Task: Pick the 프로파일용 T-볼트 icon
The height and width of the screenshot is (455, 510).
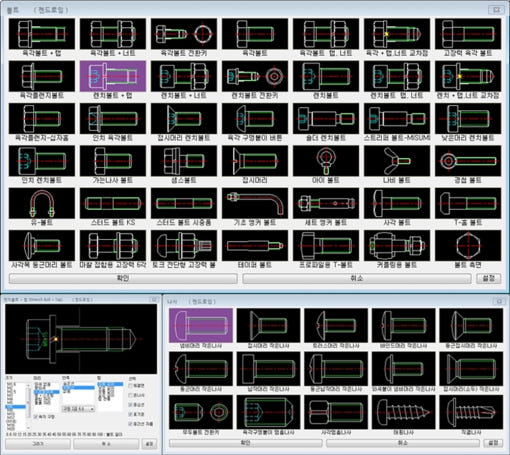Action: click(326, 246)
